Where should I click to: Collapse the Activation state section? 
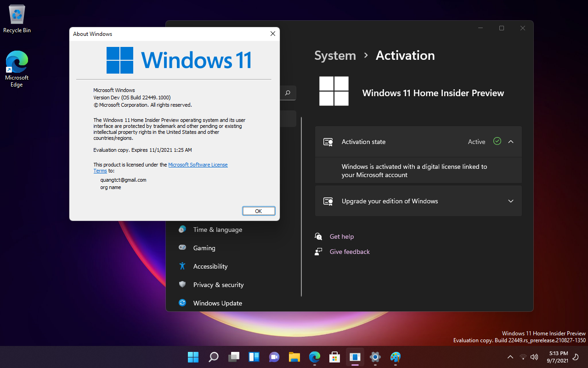pyautogui.click(x=511, y=142)
